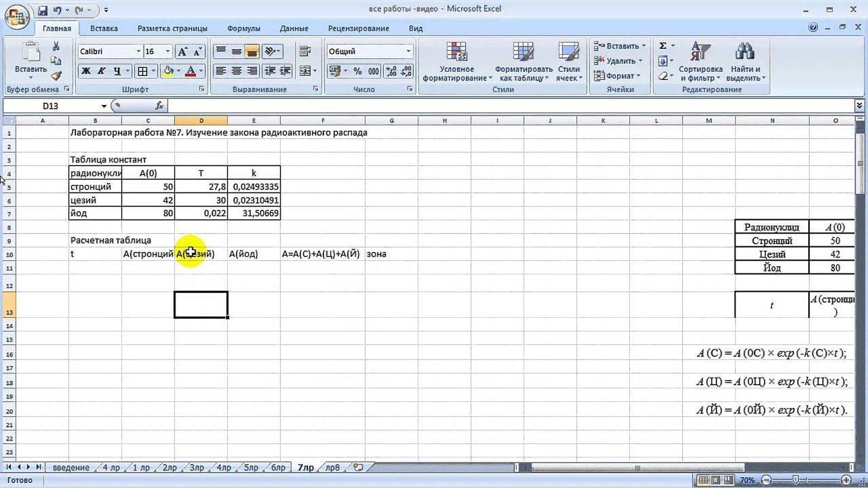Increase decimal places
This screenshot has width=868, height=488.
pyautogui.click(x=391, y=71)
